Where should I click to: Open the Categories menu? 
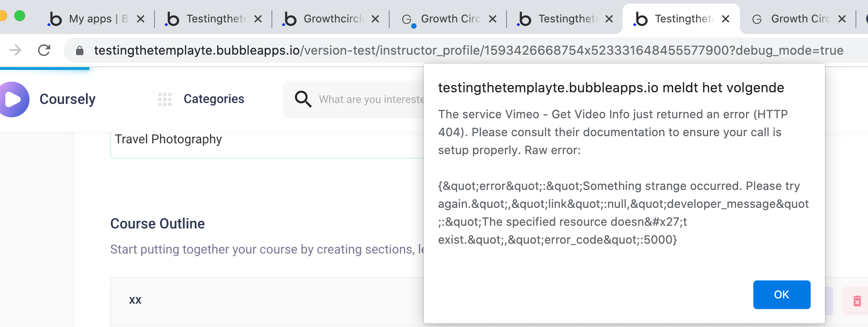pos(214,99)
